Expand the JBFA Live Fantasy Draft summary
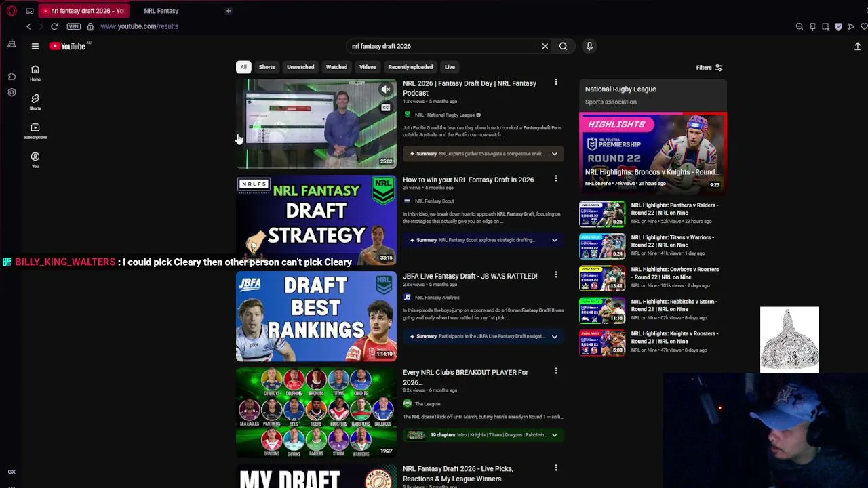The width and height of the screenshot is (868, 488). 554,336
